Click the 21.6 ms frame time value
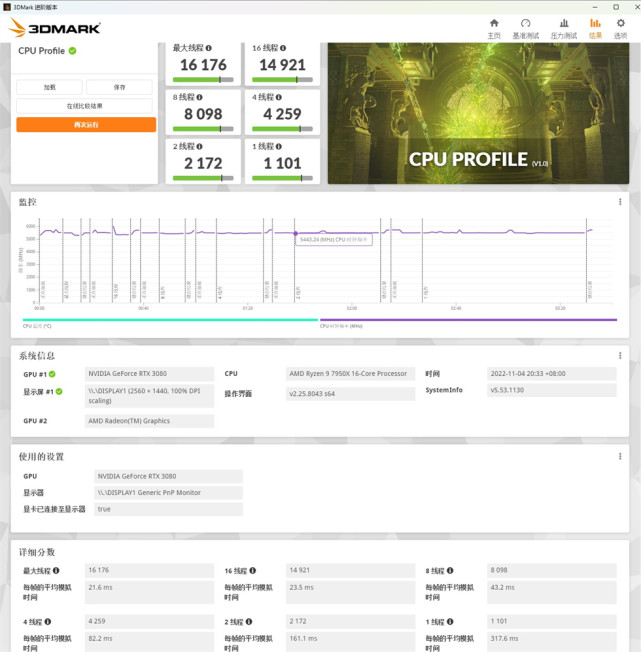The image size is (641, 652). pyautogui.click(x=149, y=592)
